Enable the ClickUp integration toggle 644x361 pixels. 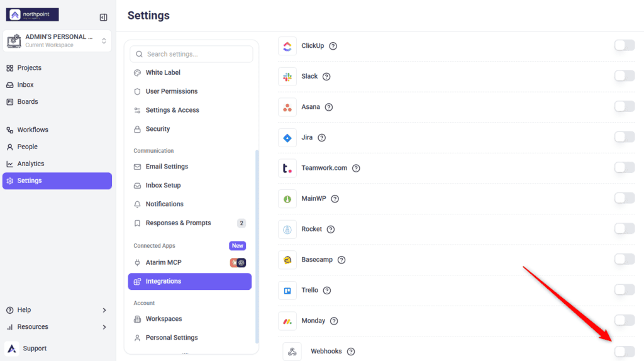(x=625, y=45)
